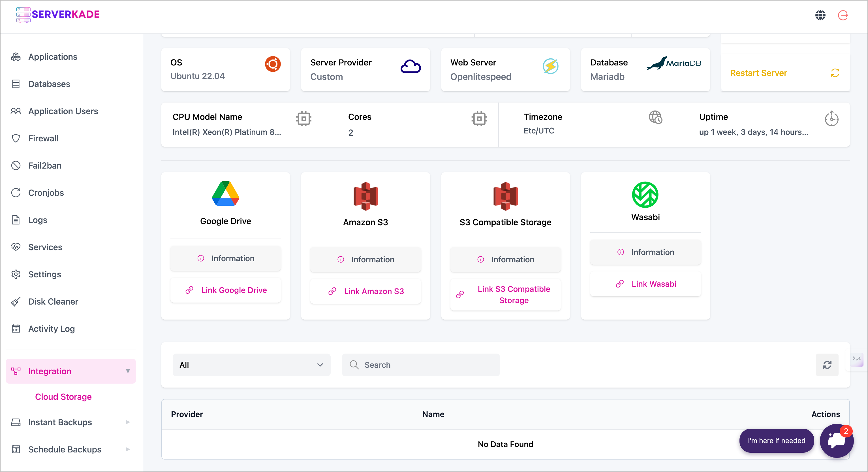
Task: Open Wasabi Information
Action: [645, 252]
